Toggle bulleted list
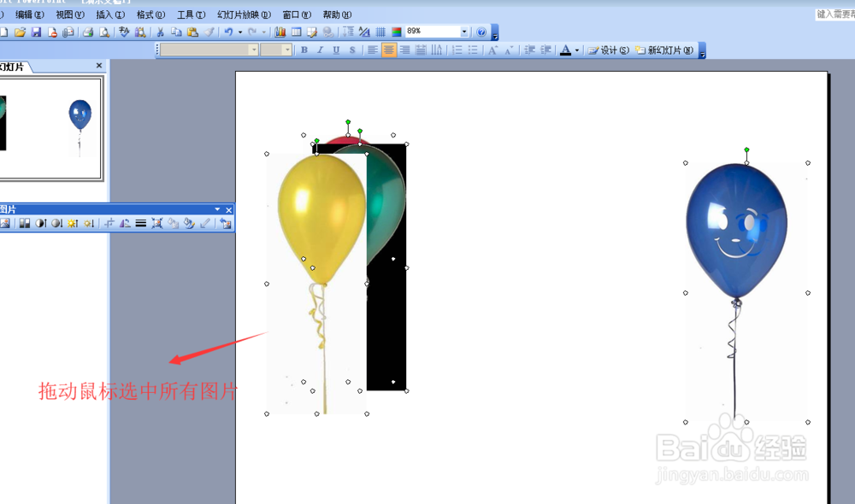This screenshot has width=855, height=504. (473, 50)
